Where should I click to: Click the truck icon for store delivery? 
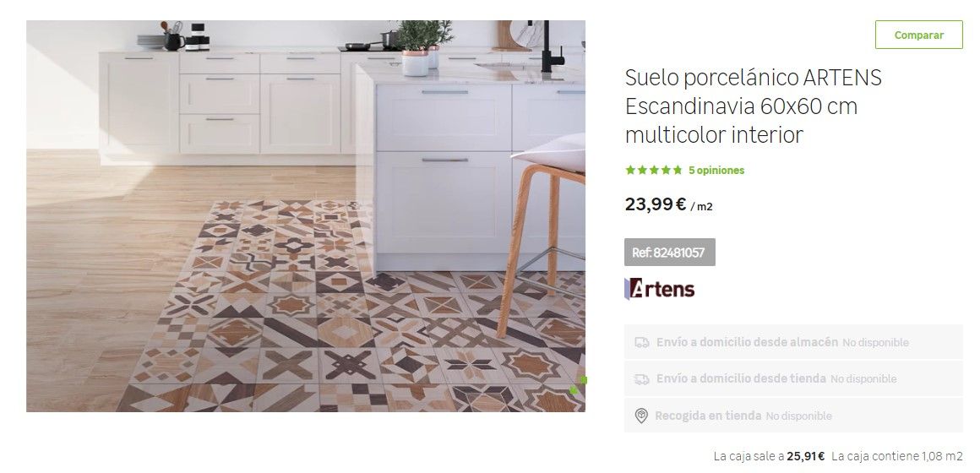(642, 378)
